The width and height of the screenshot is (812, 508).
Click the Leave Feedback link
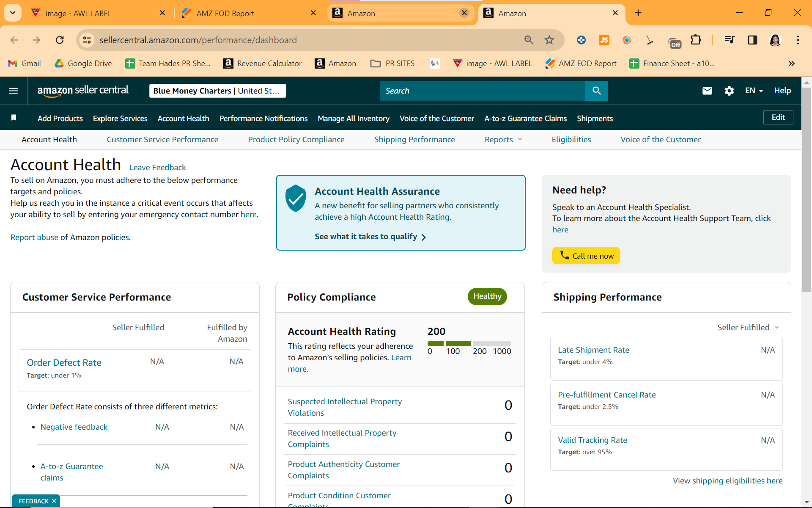157,168
